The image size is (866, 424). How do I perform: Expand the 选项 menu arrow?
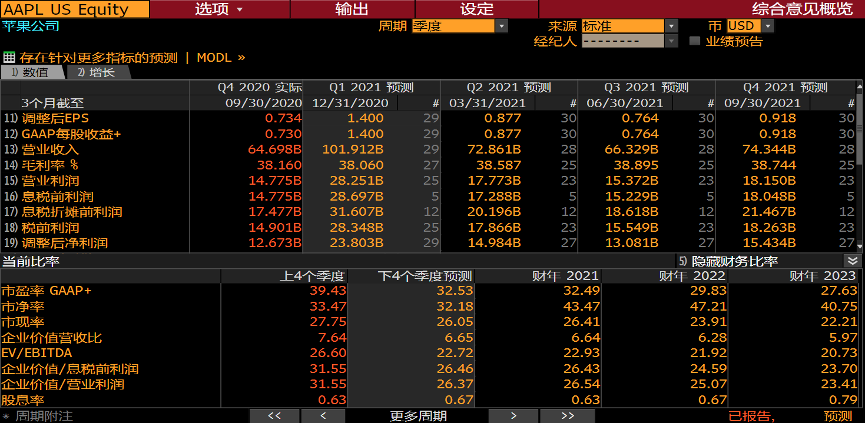(240, 9)
